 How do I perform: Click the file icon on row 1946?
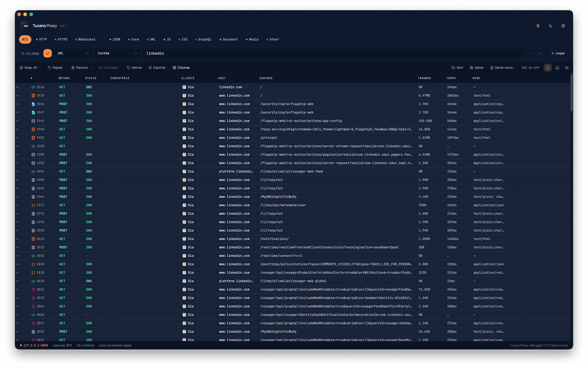pos(33,104)
